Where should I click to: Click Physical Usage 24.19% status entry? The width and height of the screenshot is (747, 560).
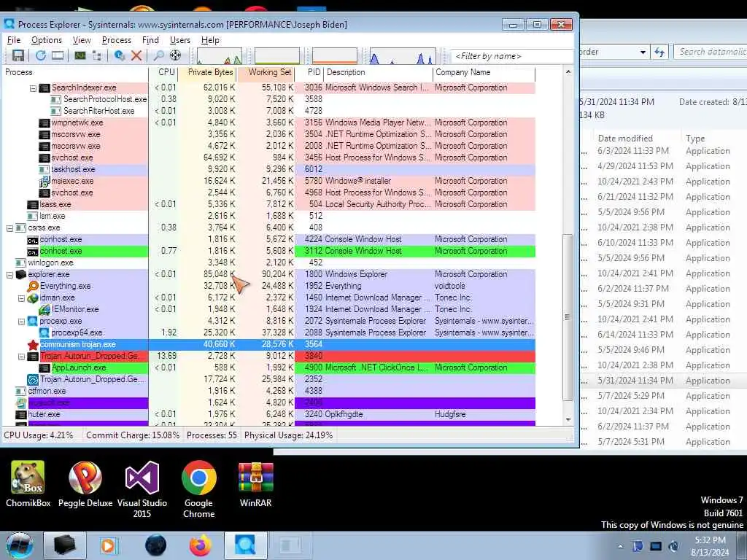coord(288,435)
